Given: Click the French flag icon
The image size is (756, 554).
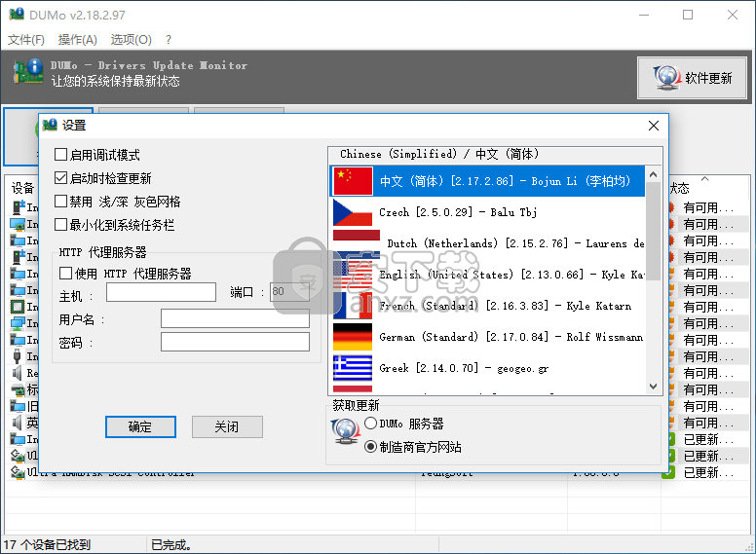Looking at the screenshot, I should (x=353, y=306).
